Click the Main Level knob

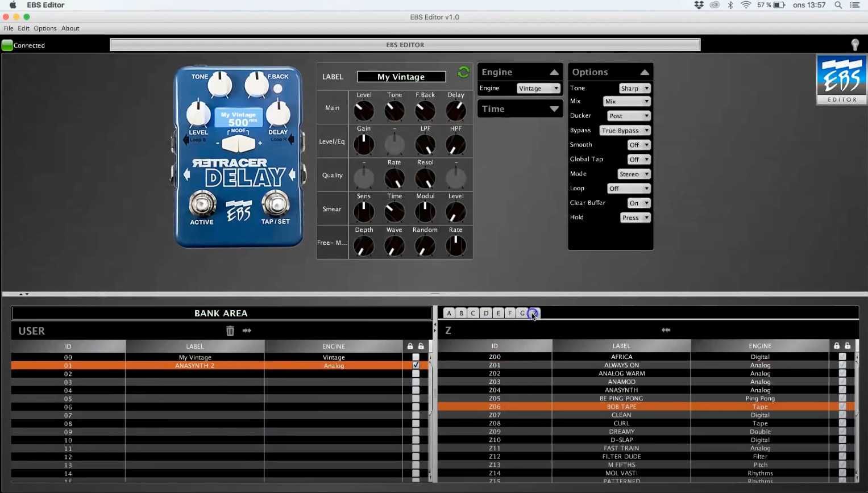pos(364,111)
